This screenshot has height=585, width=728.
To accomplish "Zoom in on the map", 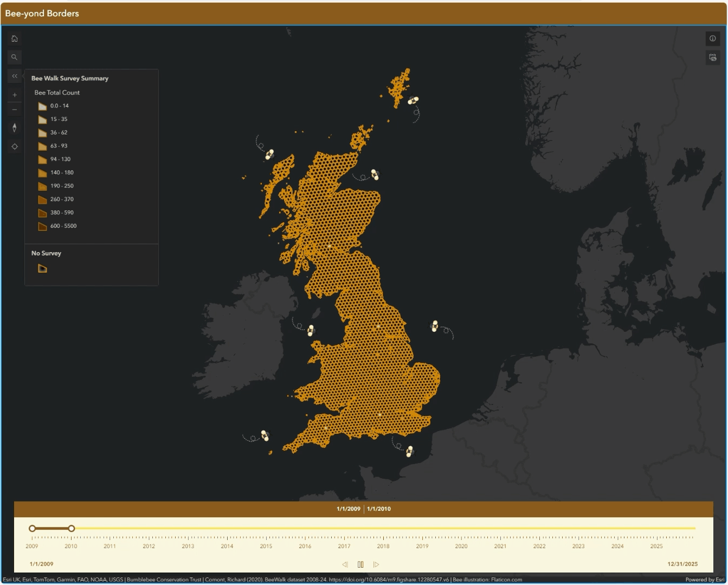I will point(15,95).
